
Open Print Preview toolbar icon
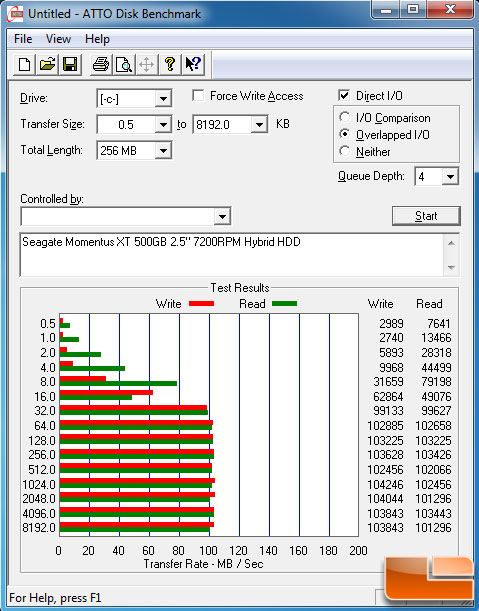point(124,64)
